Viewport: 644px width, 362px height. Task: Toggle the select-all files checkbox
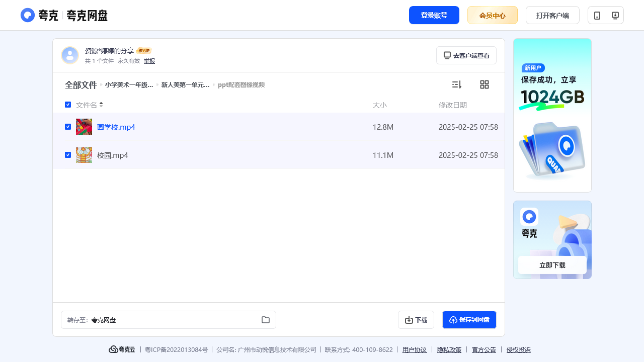point(68,105)
